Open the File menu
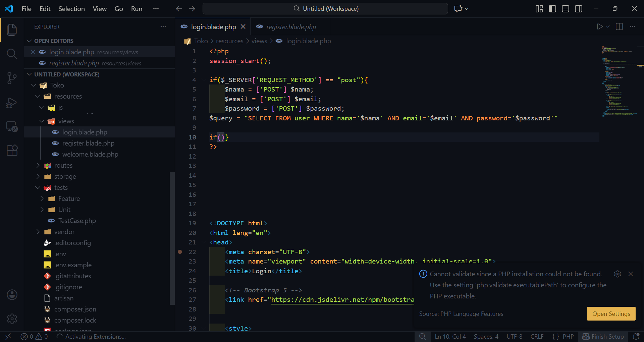Viewport: 644px width, 342px height. pyautogui.click(x=26, y=9)
